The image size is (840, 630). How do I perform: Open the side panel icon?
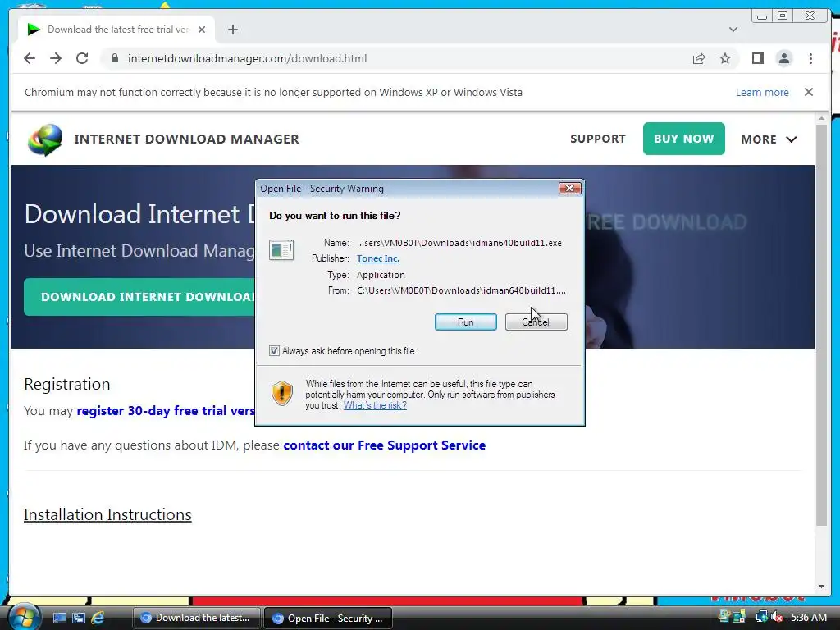click(x=757, y=58)
